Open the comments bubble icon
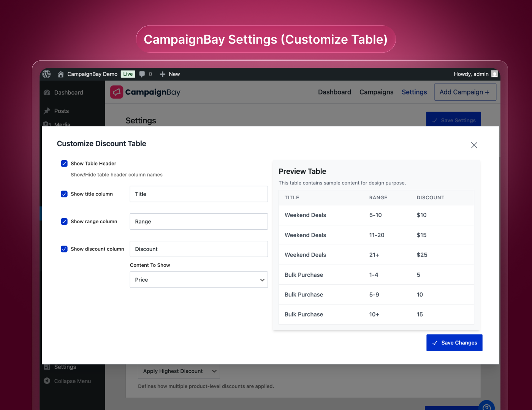 142,74
